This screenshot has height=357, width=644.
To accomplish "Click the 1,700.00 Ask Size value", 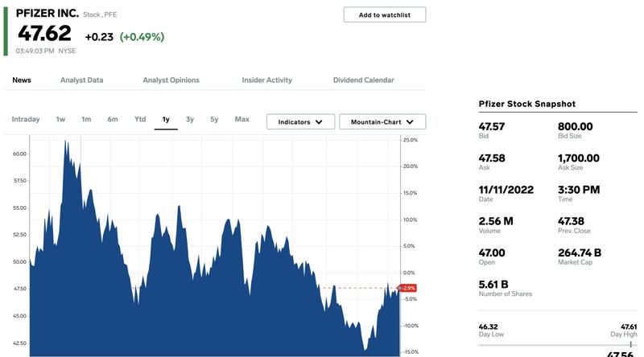I will 578,158.
